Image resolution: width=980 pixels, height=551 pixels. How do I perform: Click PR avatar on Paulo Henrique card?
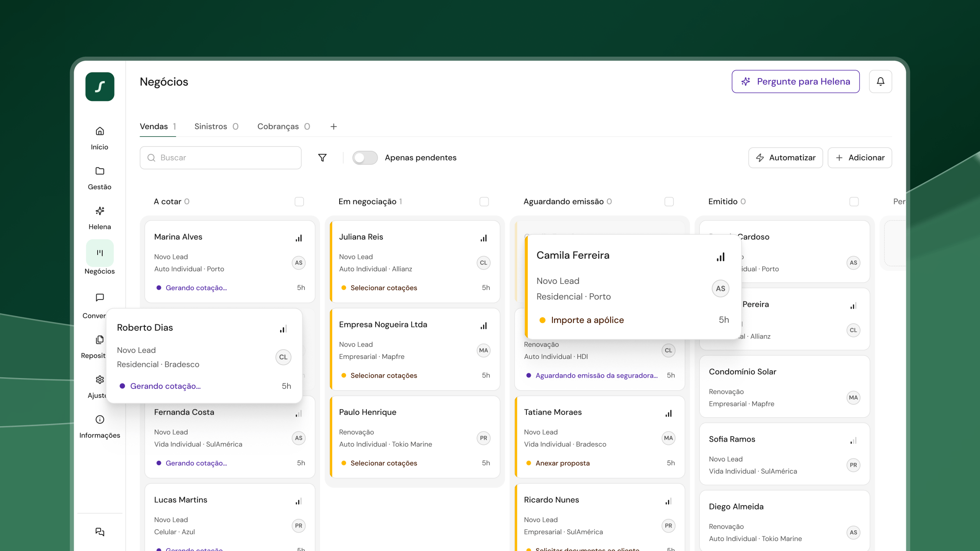[x=483, y=438]
